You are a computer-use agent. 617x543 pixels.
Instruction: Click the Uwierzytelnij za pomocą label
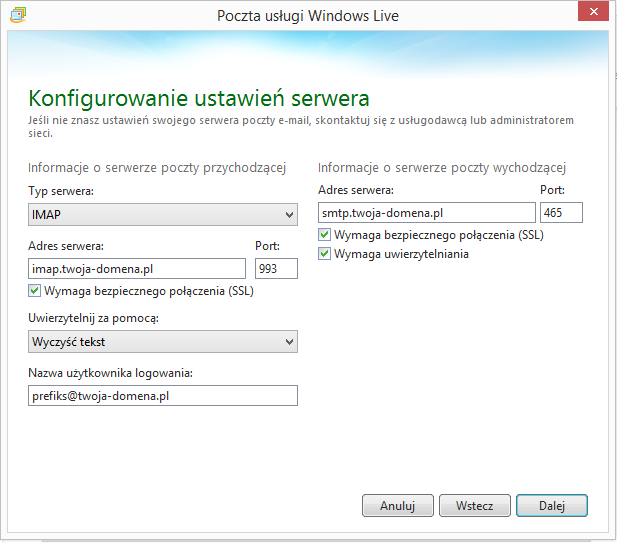click(94, 318)
